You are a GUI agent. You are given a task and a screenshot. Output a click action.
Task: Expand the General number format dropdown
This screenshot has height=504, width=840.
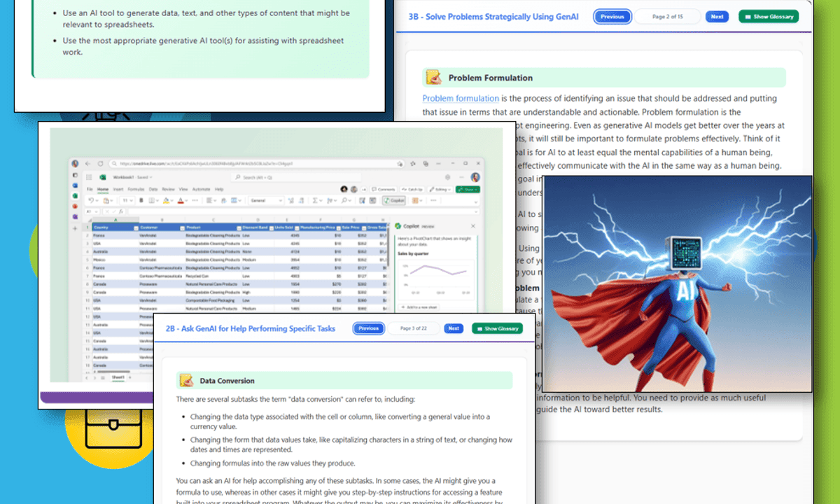[266, 200]
